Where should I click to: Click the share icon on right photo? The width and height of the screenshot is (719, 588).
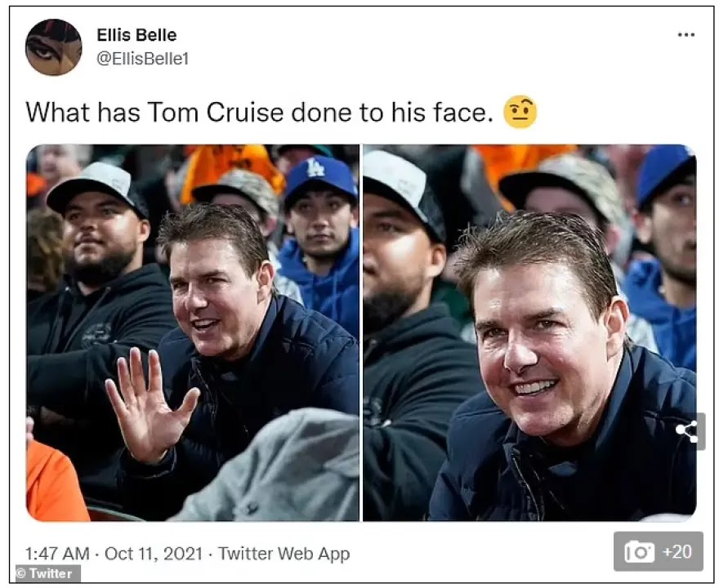point(687,432)
